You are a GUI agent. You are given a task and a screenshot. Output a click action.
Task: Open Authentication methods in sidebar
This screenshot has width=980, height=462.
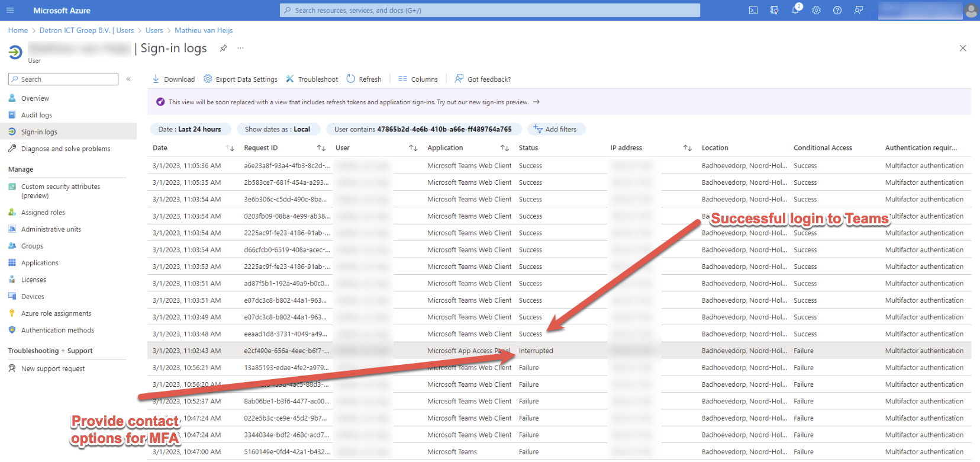point(57,330)
